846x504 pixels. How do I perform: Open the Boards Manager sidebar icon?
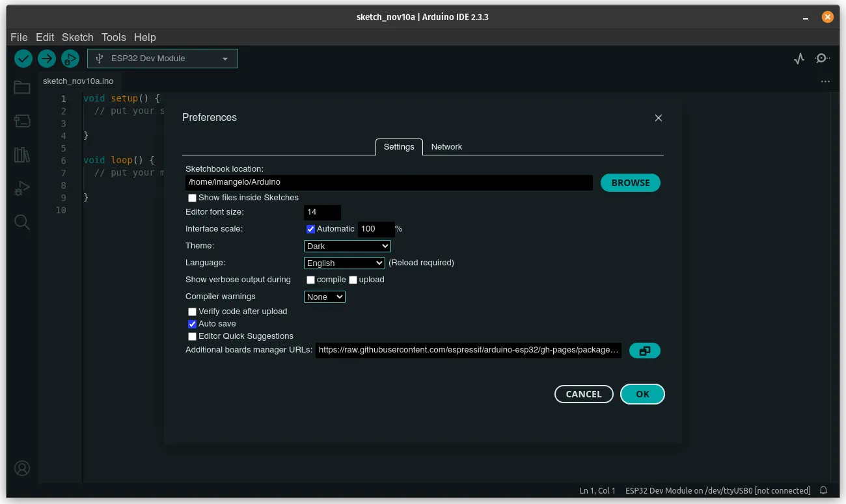(x=21, y=121)
